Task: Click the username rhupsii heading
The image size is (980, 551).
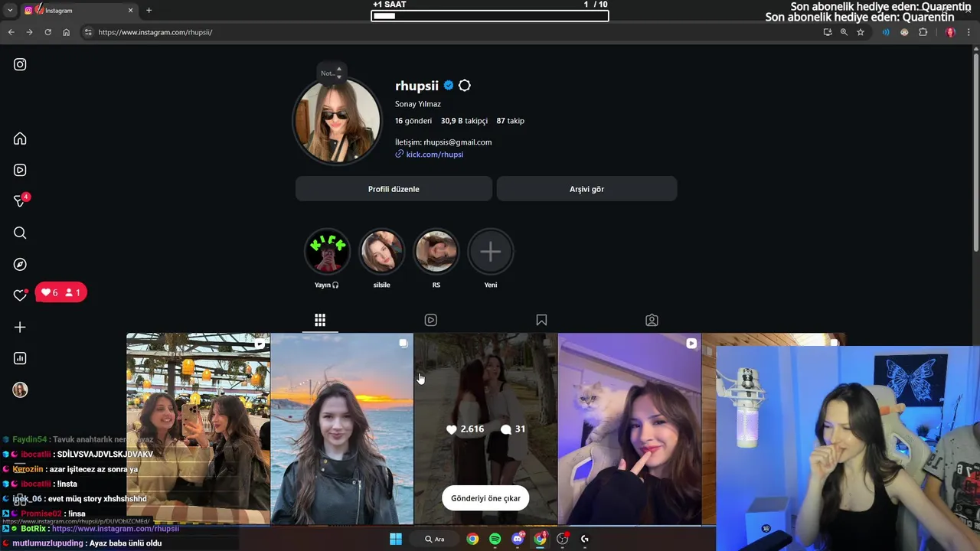Action: (x=416, y=86)
